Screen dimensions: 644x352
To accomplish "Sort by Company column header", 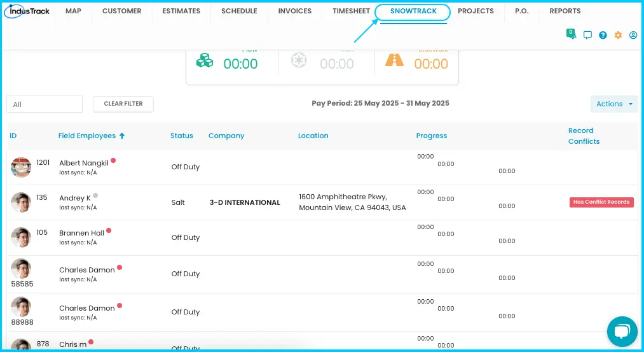I will pyautogui.click(x=226, y=136).
